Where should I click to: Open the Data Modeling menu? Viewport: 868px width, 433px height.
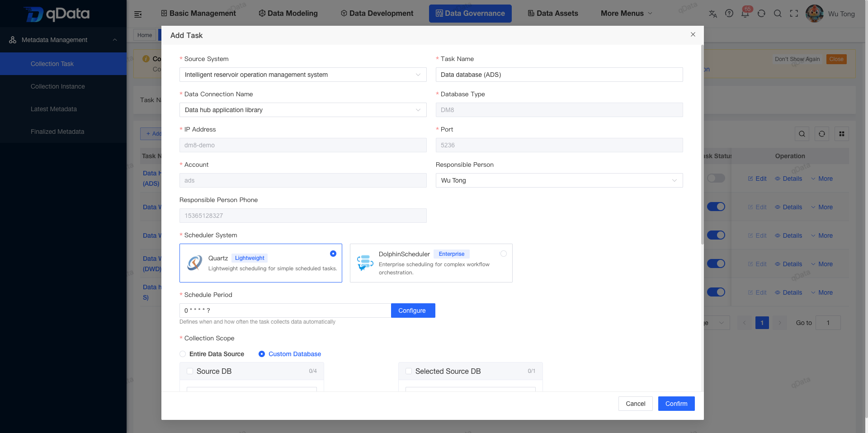click(288, 14)
